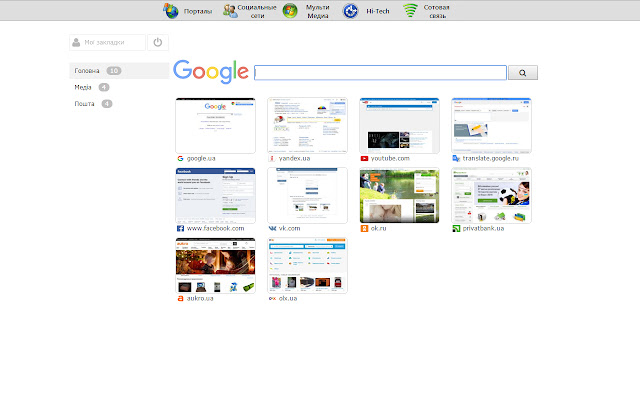Click the people icon for Социальные сети
Viewport: 640px width, 400px height.
[230, 11]
